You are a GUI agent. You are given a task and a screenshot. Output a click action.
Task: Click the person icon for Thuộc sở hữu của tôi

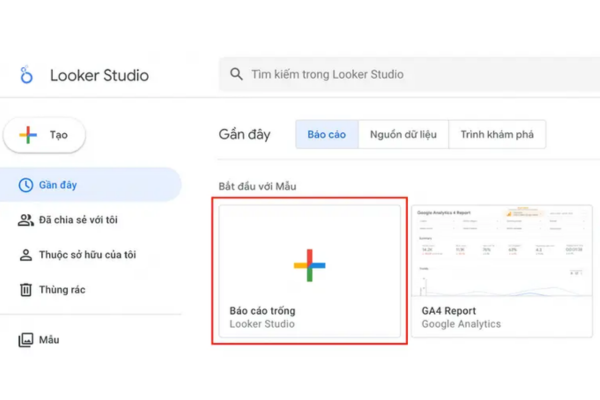click(26, 255)
